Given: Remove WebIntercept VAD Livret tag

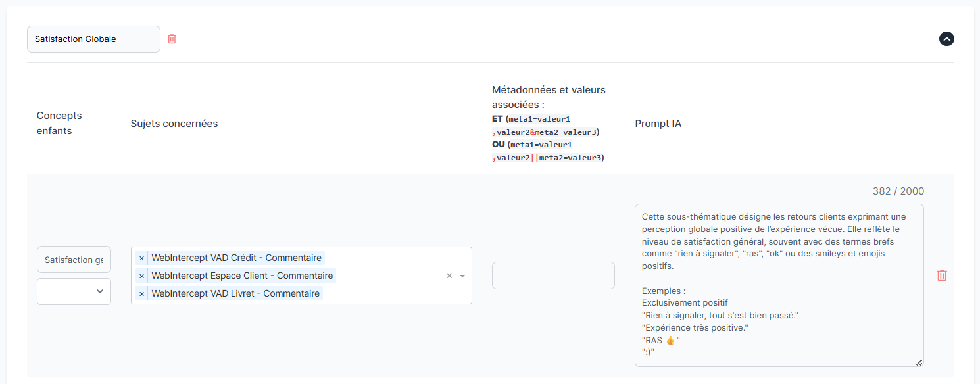Looking at the screenshot, I should click(141, 293).
